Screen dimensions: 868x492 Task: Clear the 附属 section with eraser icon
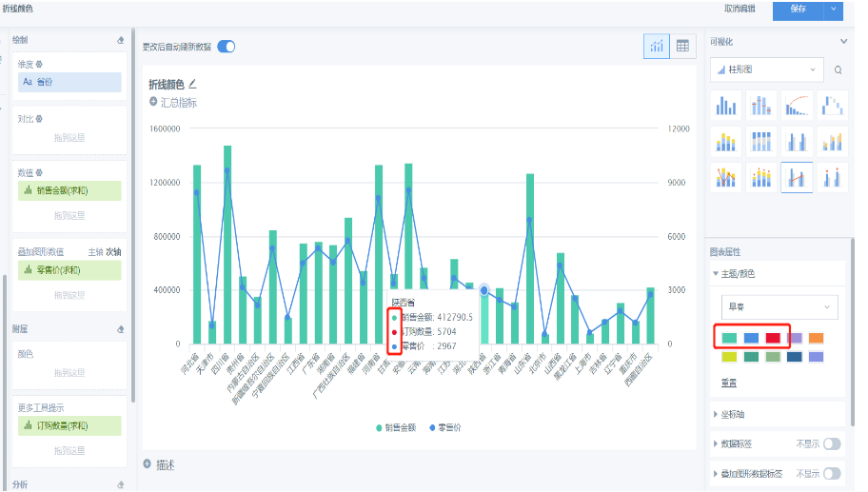point(121,329)
